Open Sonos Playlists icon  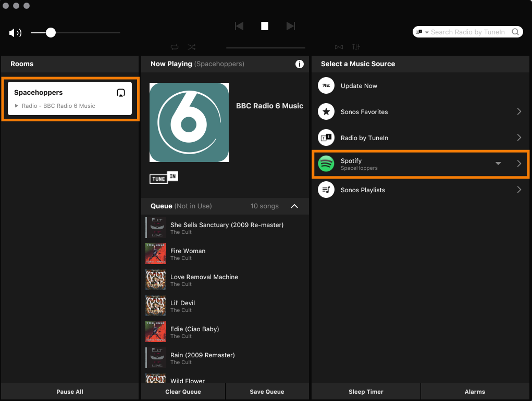pos(326,190)
